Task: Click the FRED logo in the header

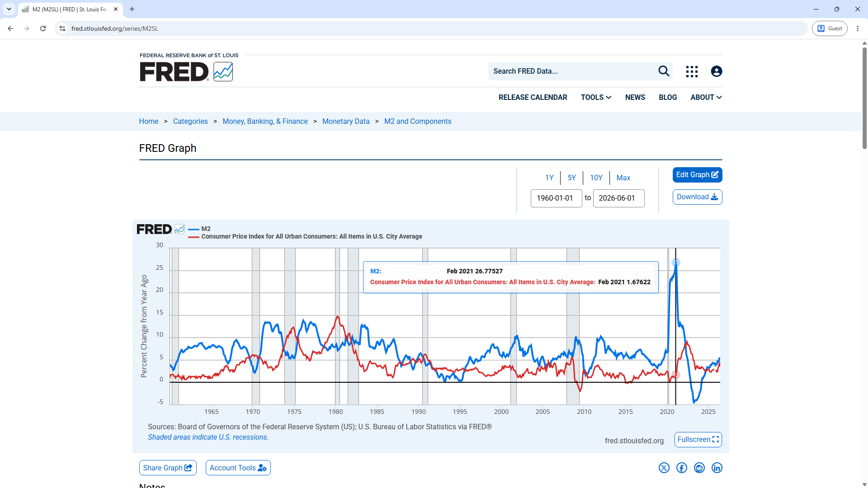Action: (x=186, y=71)
